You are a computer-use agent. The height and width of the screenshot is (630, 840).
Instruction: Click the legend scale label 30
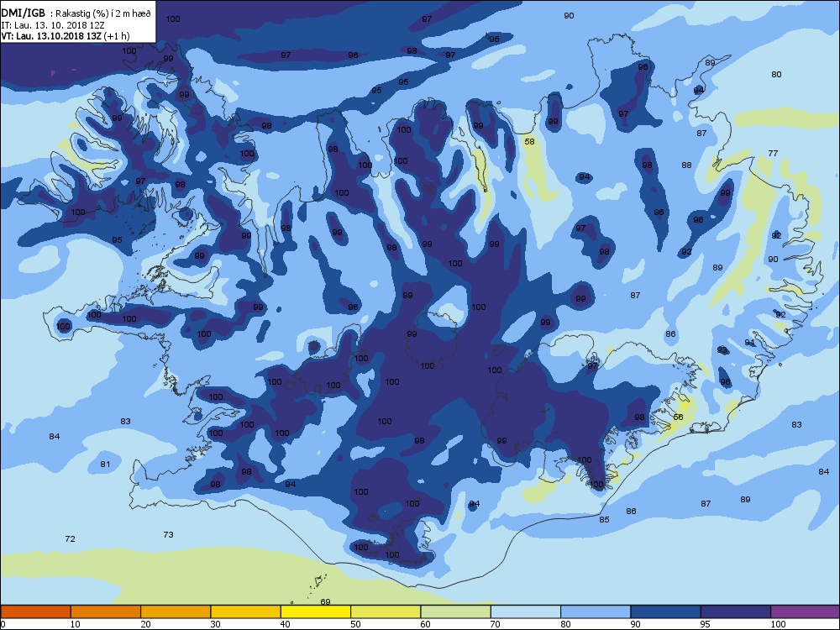point(215,623)
